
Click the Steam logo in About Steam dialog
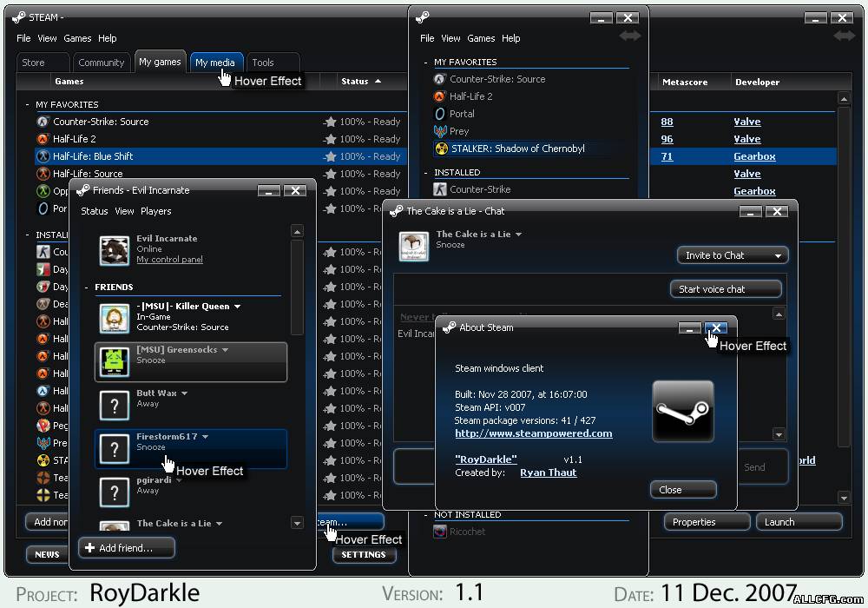pyautogui.click(x=683, y=411)
